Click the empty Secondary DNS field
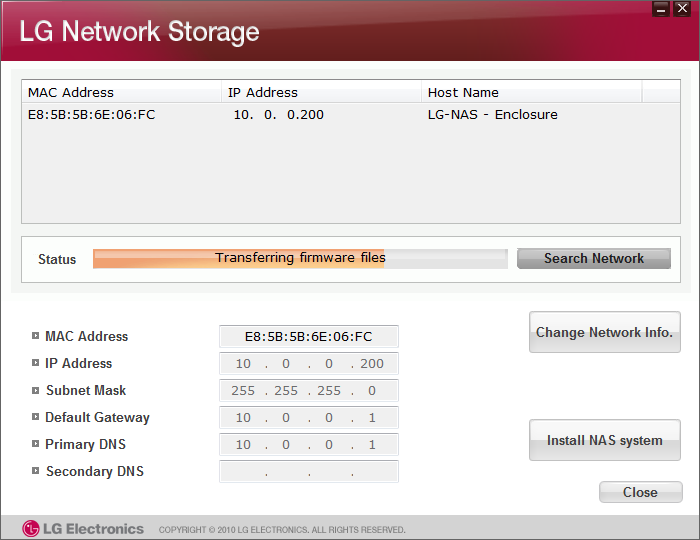 click(x=308, y=472)
